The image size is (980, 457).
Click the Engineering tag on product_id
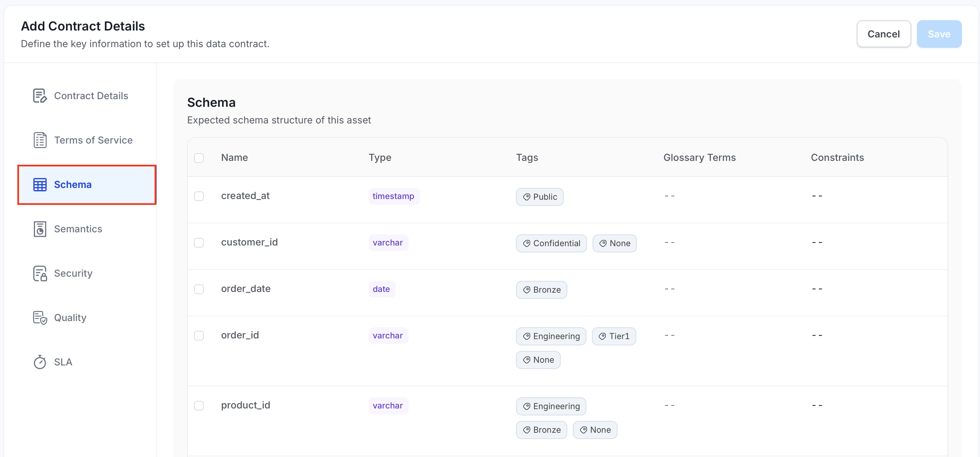click(x=551, y=406)
